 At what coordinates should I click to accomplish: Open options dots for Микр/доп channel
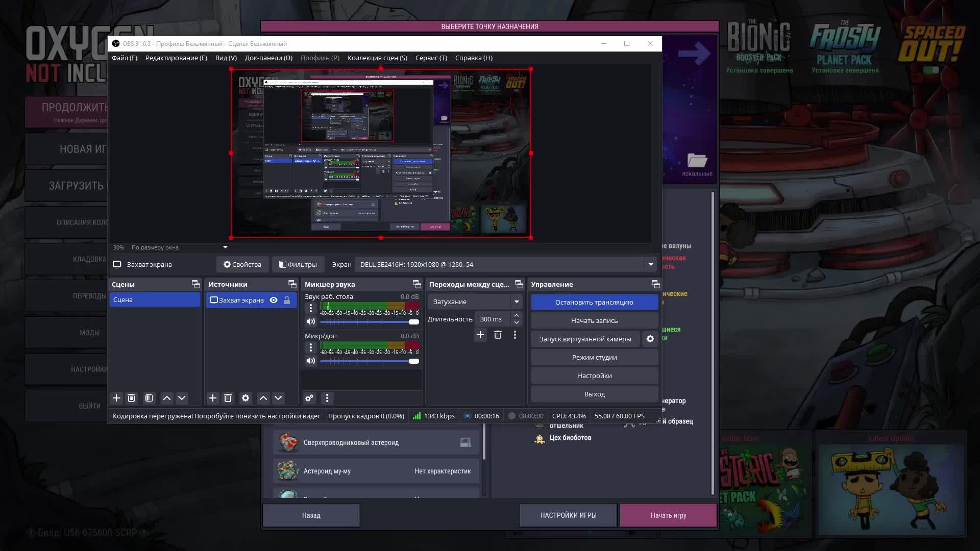(x=311, y=347)
